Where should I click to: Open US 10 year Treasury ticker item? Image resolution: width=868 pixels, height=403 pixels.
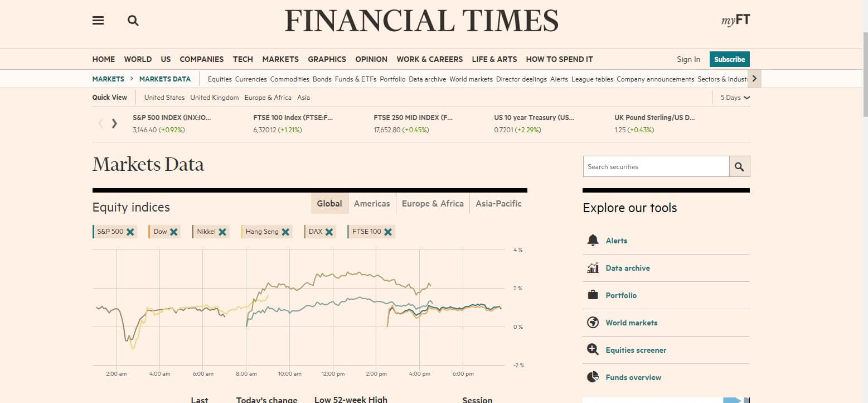coord(535,123)
